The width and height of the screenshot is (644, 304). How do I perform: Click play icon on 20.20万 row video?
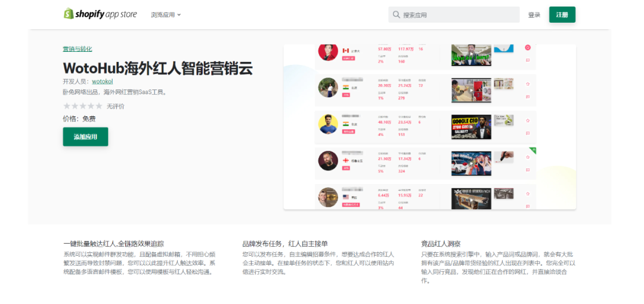471,91
